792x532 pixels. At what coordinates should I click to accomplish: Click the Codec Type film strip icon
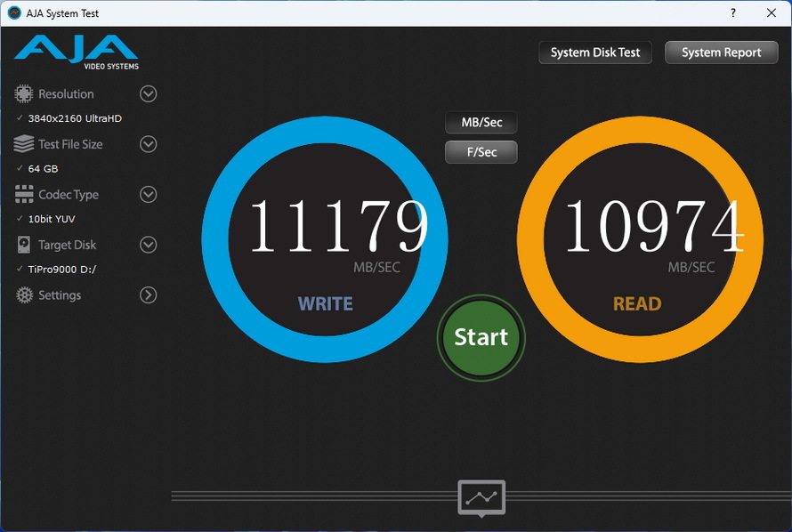24,194
